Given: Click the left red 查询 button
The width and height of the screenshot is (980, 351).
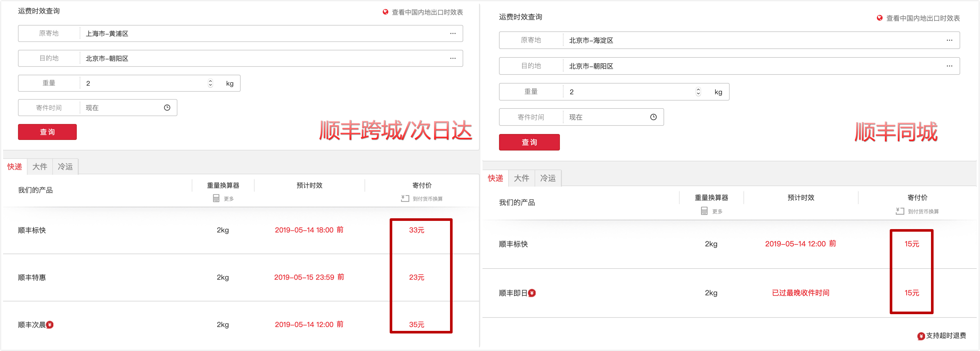Looking at the screenshot, I should (47, 132).
